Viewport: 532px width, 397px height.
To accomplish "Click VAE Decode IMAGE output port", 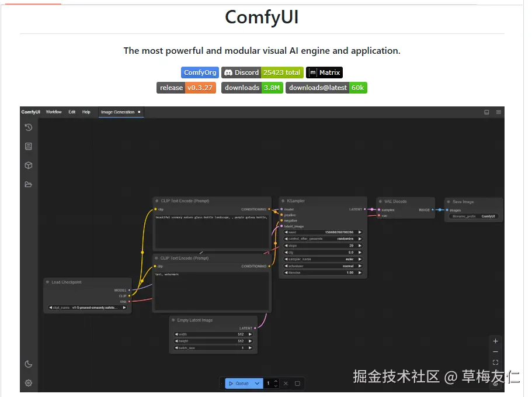I will click(433, 210).
